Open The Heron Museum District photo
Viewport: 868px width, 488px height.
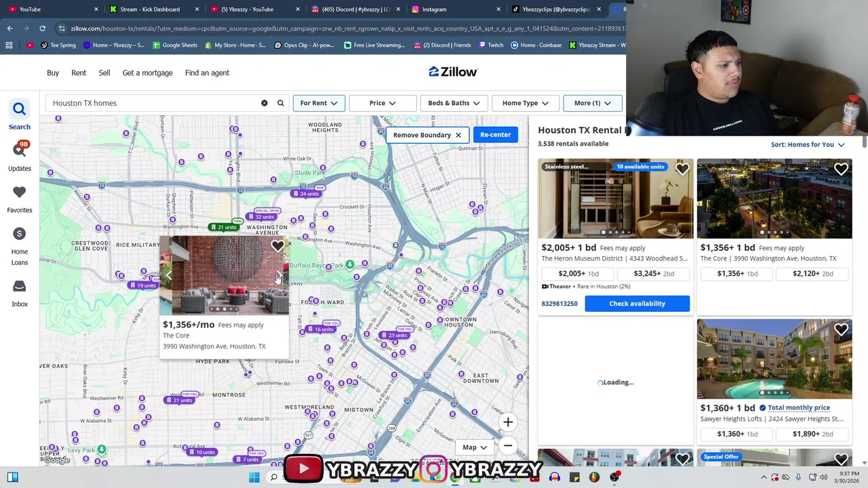pos(616,199)
